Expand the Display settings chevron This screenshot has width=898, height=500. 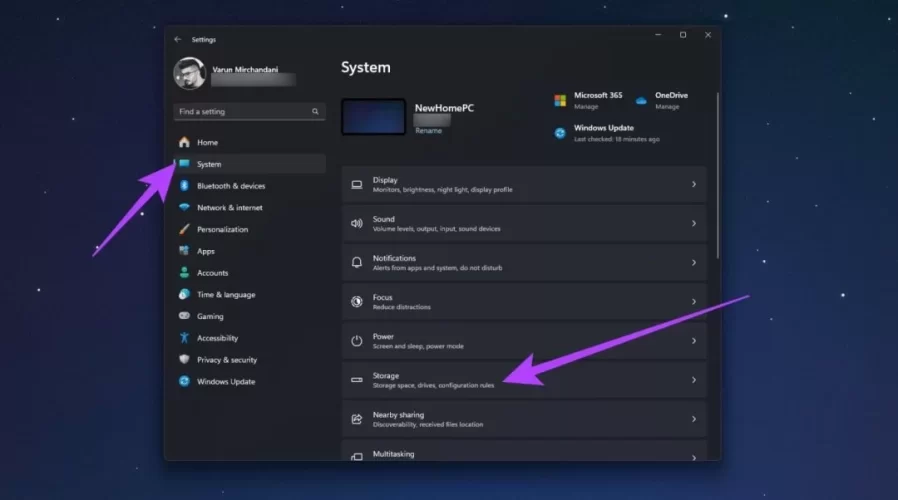pyautogui.click(x=694, y=184)
